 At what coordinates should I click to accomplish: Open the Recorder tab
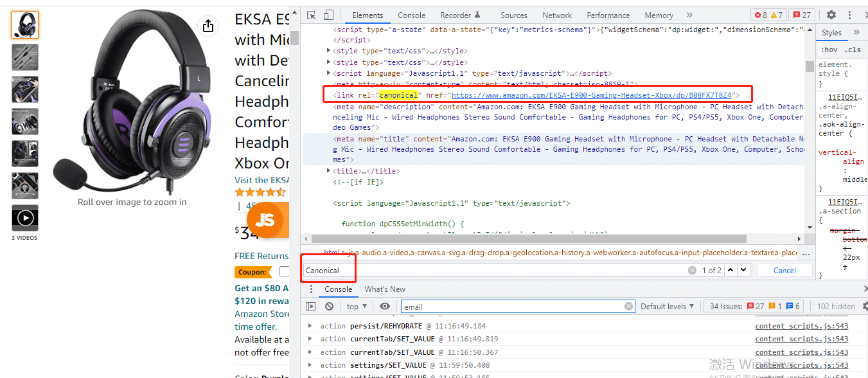(460, 15)
